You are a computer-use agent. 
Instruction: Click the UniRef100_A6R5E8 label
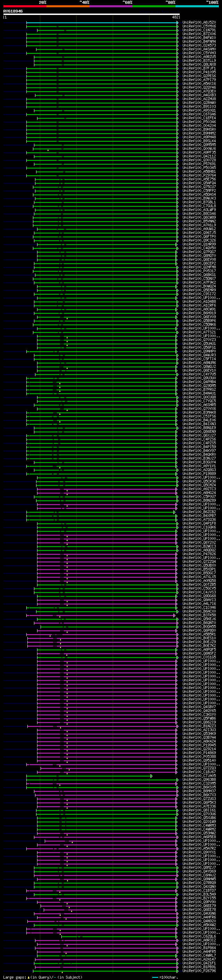point(199,837)
